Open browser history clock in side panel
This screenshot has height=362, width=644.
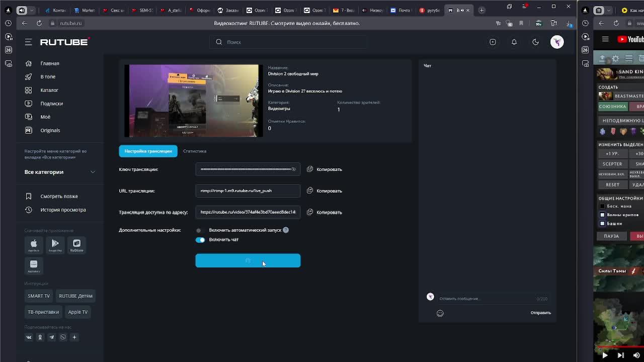[x=8, y=23]
